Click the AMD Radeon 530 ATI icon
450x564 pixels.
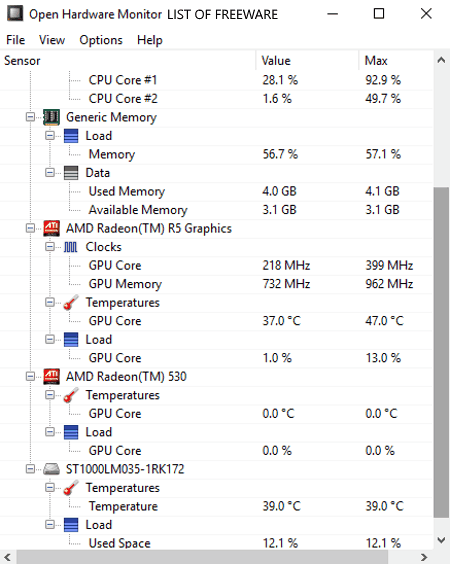click(51, 377)
